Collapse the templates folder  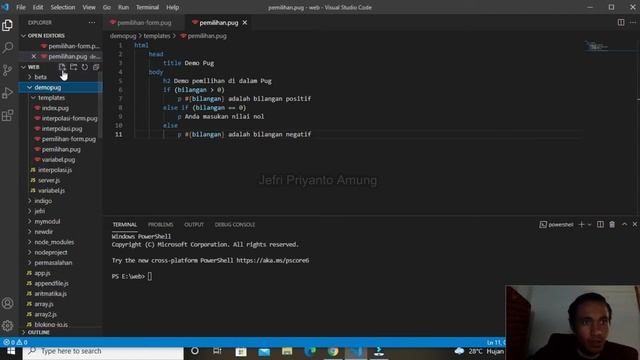tap(51, 98)
